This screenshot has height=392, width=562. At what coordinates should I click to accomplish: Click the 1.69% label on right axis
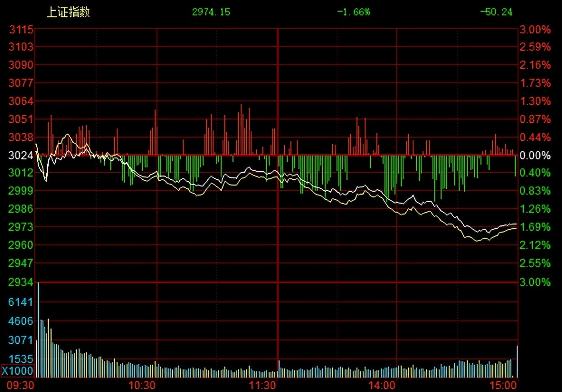(x=536, y=227)
